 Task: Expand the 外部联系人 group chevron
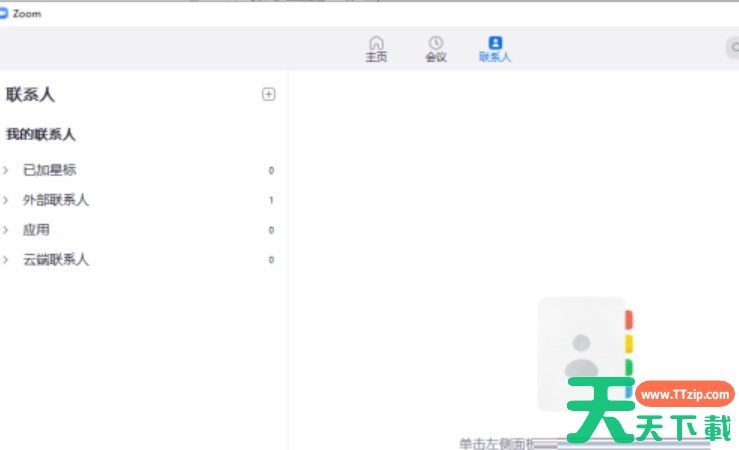pyautogui.click(x=6, y=200)
